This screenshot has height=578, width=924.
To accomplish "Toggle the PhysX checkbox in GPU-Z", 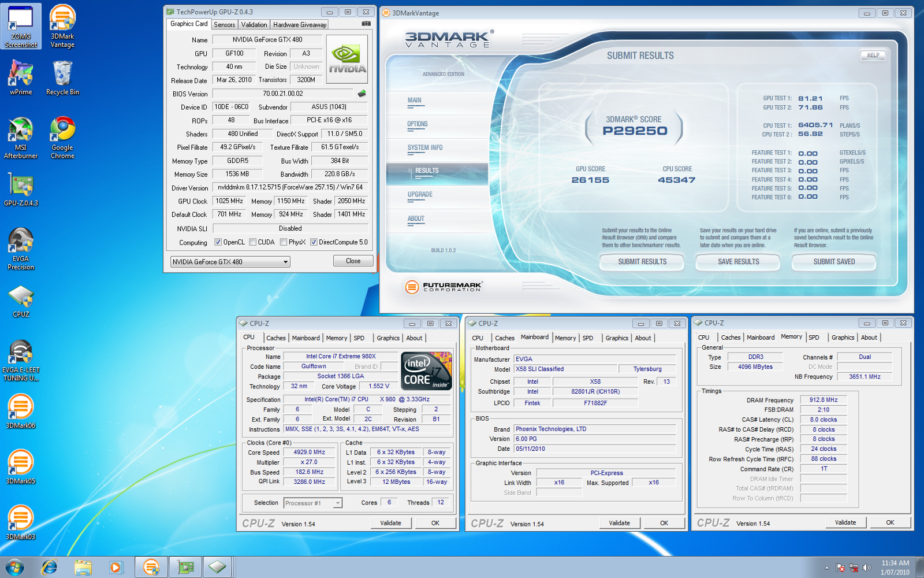I will click(x=283, y=242).
